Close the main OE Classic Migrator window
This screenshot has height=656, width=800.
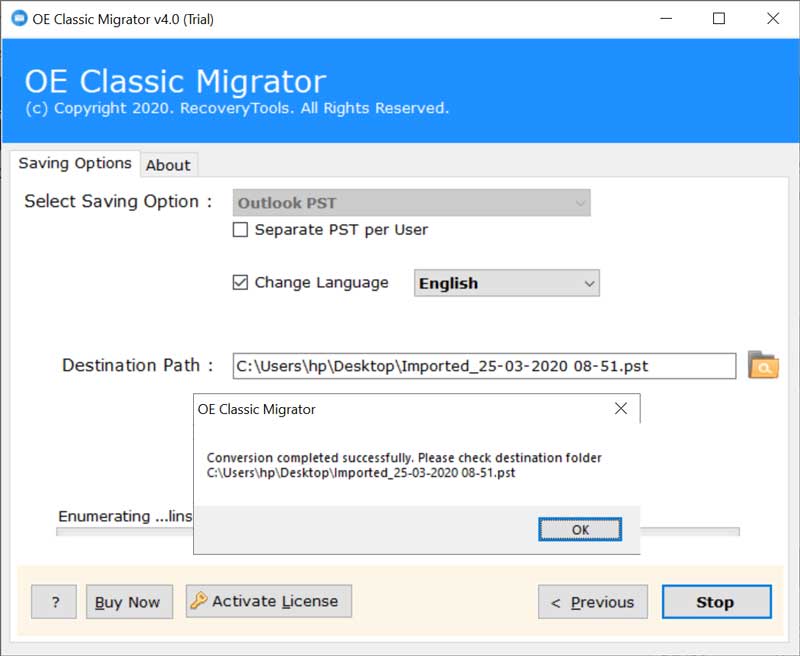[x=772, y=19]
